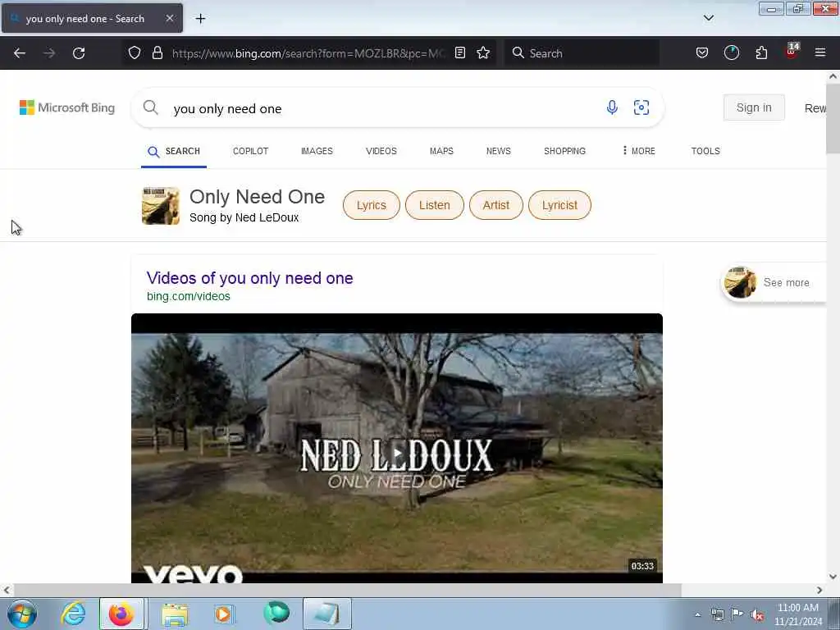The image size is (840, 630).
Task: Click the network icon in system tray
Action: [717, 614]
